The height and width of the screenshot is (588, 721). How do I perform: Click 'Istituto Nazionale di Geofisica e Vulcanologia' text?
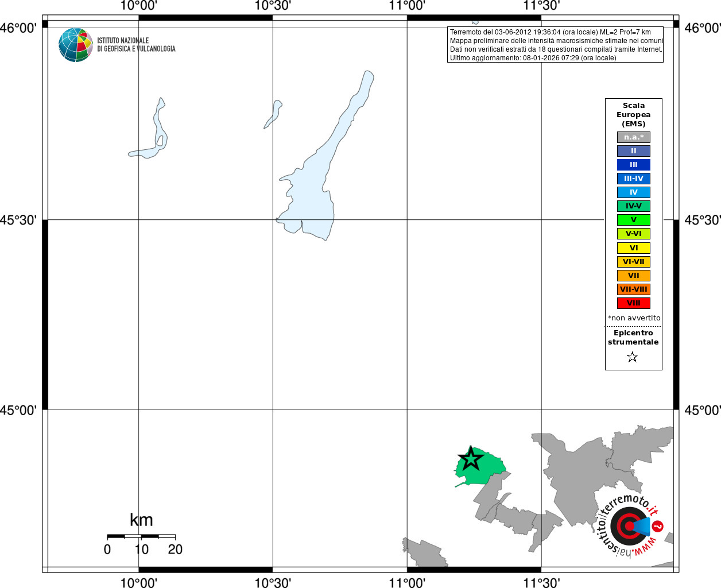[x=136, y=45]
